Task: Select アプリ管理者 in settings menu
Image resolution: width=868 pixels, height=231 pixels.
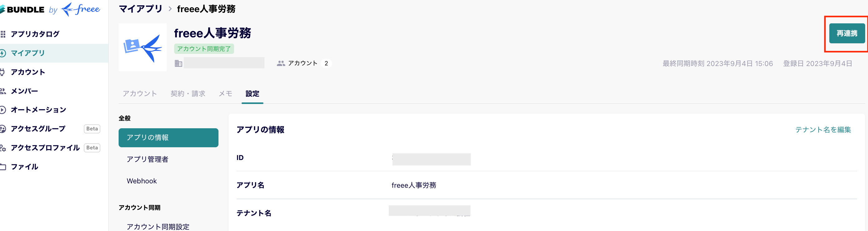Action: pos(147,159)
